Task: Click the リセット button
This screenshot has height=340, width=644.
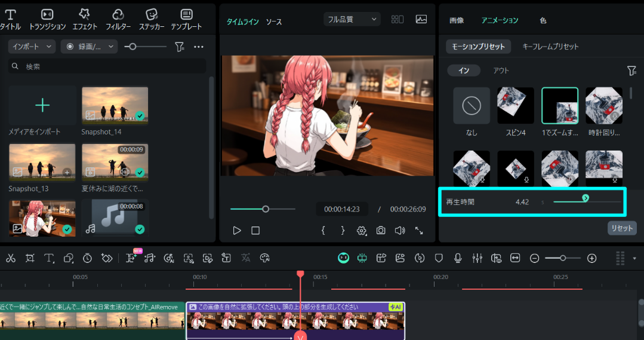Action: (x=622, y=228)
